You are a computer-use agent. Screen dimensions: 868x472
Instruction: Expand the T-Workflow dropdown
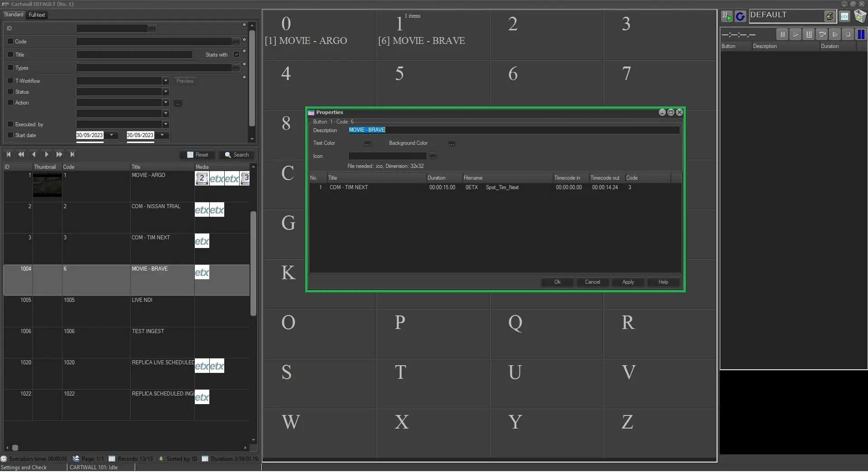click(165, 81)
